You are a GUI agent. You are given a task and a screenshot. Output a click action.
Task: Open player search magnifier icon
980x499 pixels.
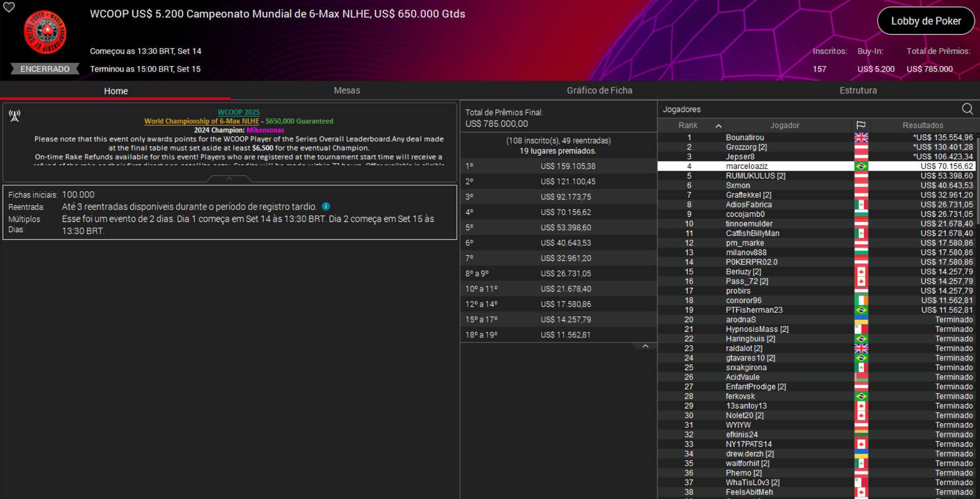click(967, 109)
